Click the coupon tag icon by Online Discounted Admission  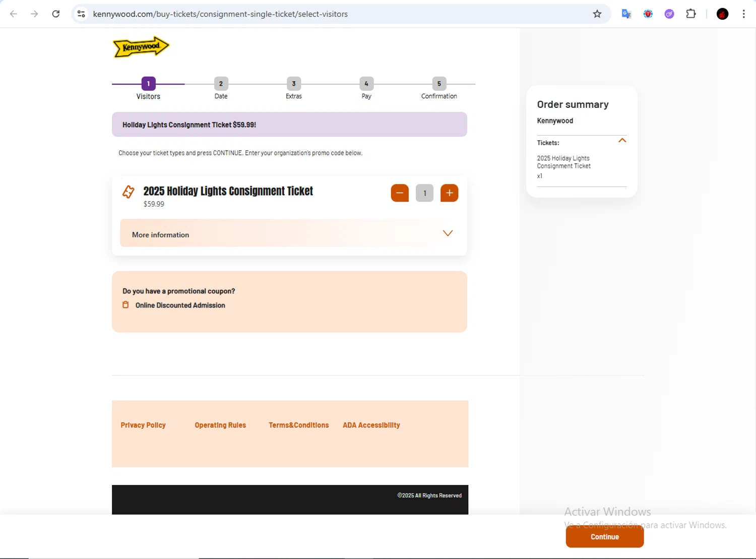125,305
